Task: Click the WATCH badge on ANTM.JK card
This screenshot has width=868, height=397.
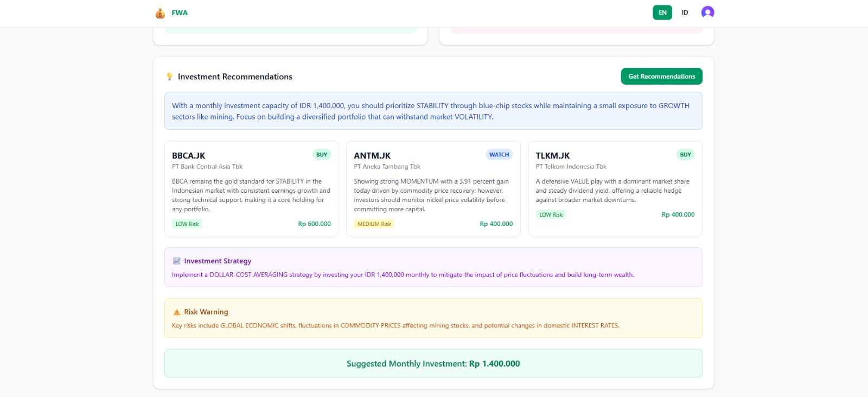Action: click(499, 155)
